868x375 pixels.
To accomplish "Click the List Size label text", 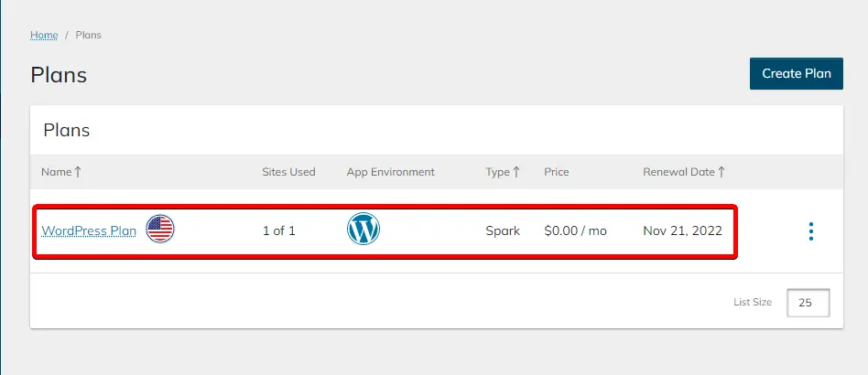I will pyautogui.click(x=753, y=303).
